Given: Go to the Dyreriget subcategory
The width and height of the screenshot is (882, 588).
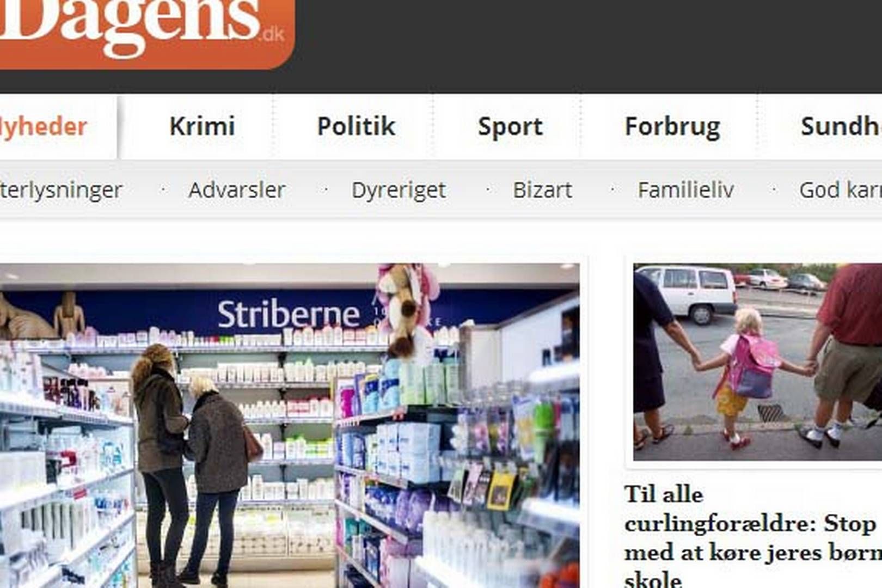Looking at the screenshot, I should 399,191.
